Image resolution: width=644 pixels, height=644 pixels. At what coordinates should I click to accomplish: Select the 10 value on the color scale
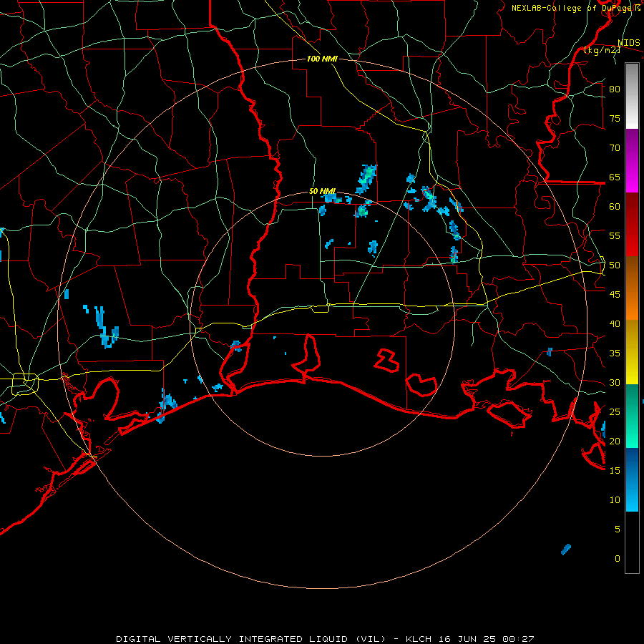[x=615, y=500]
